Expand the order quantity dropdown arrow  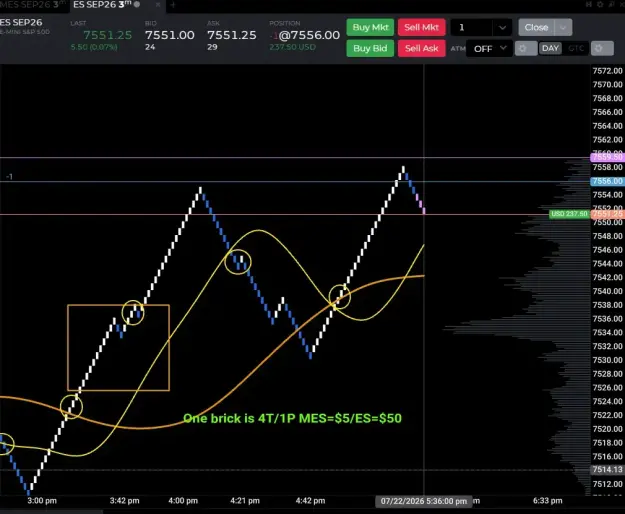tap(502, 27)
